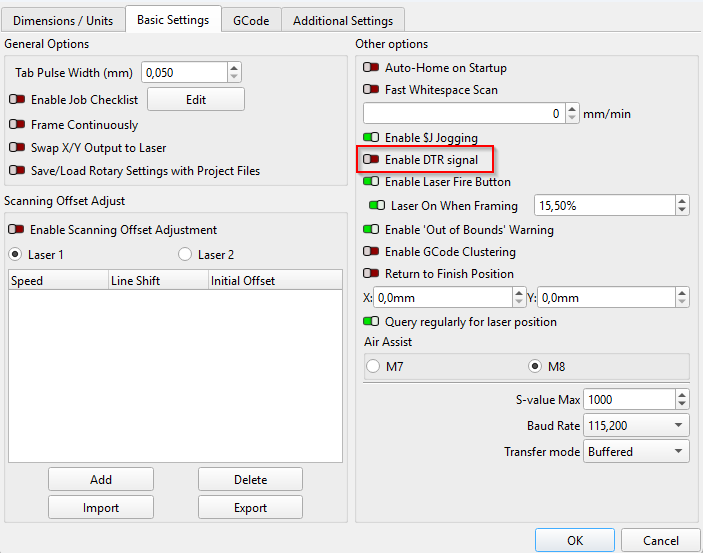Open the S-value Max dropdown arrow
Image resolution: width=703 pixels, height=553 pixels.
click(680, 400)
